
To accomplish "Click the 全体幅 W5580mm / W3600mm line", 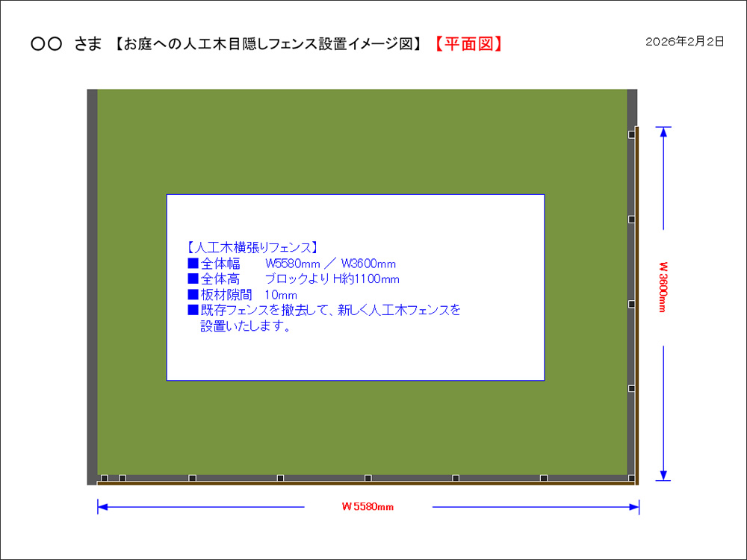I will pyautogui.click(x=291, y=264).
